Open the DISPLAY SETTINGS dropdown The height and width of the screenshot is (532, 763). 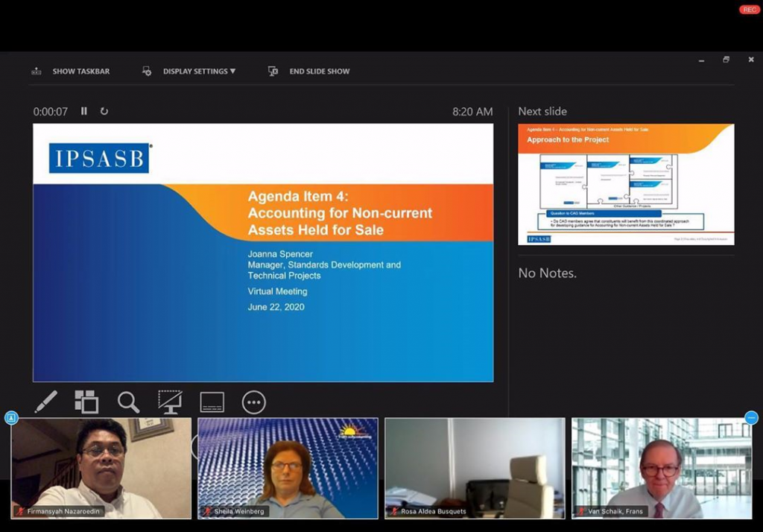tap(199, 72)
